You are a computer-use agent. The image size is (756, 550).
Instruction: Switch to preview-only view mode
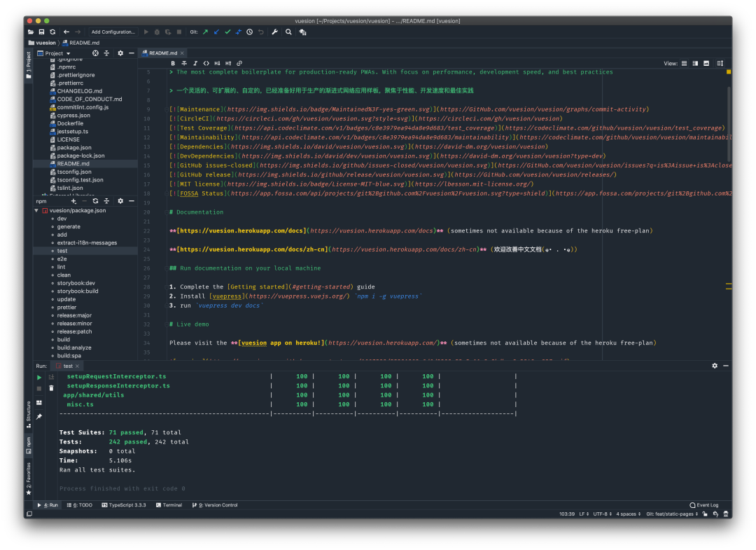(x=706, y=63)
